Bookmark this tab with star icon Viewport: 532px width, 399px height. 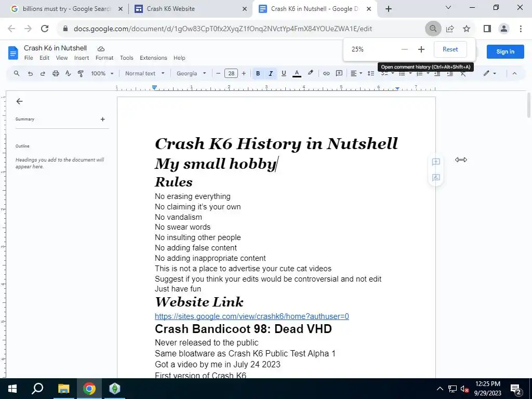[x=467, y=29]
